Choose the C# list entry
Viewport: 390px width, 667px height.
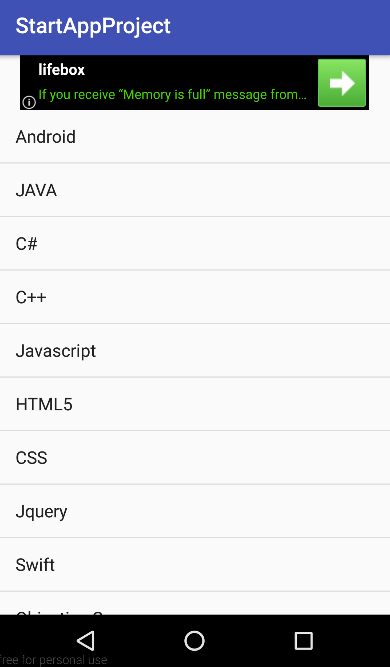(195, 244)
